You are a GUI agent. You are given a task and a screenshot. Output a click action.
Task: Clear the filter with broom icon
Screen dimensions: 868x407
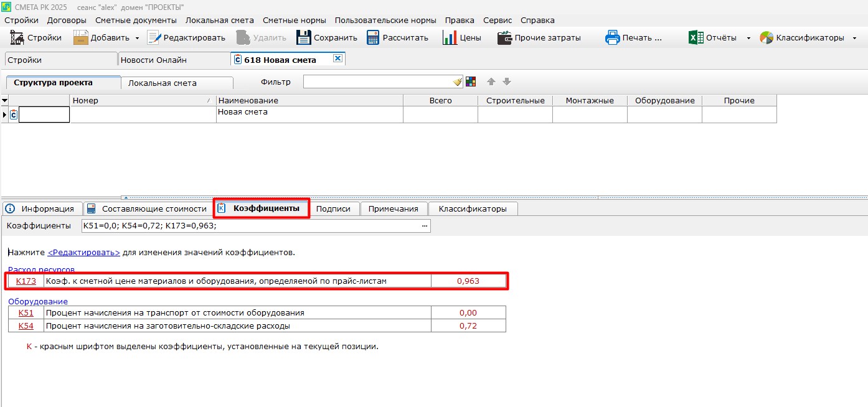458,82
